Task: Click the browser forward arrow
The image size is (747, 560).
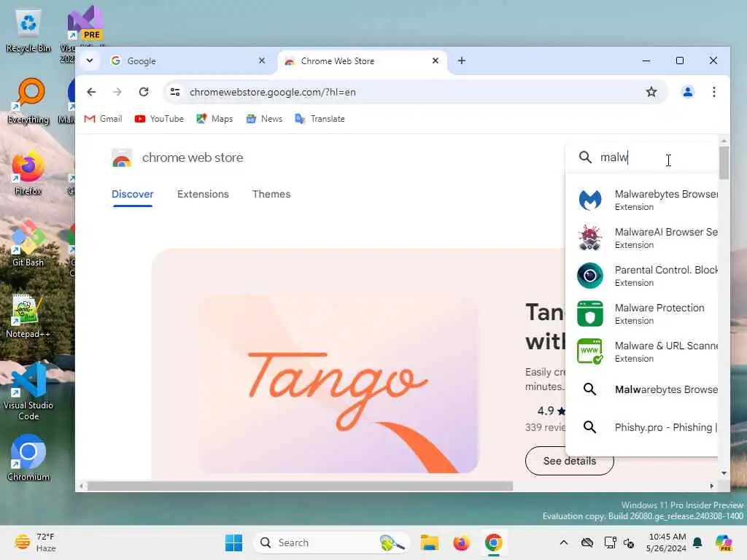Action: click(x=117, y=92)
